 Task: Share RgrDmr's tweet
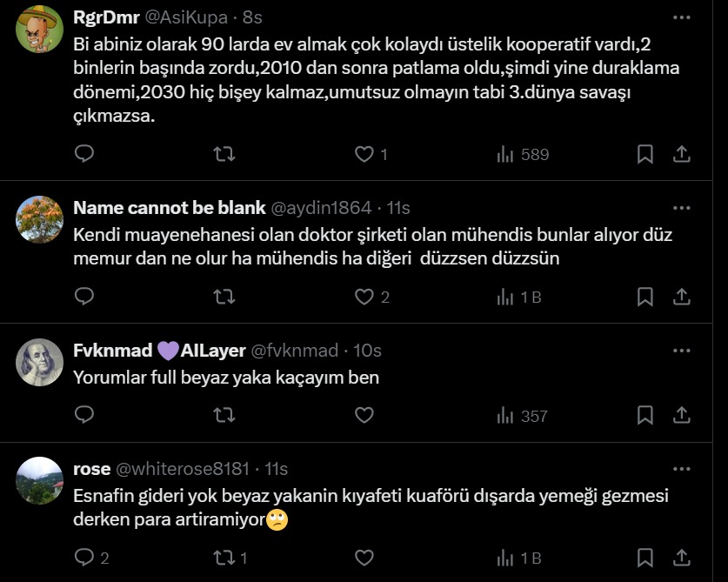pos(682,154)
